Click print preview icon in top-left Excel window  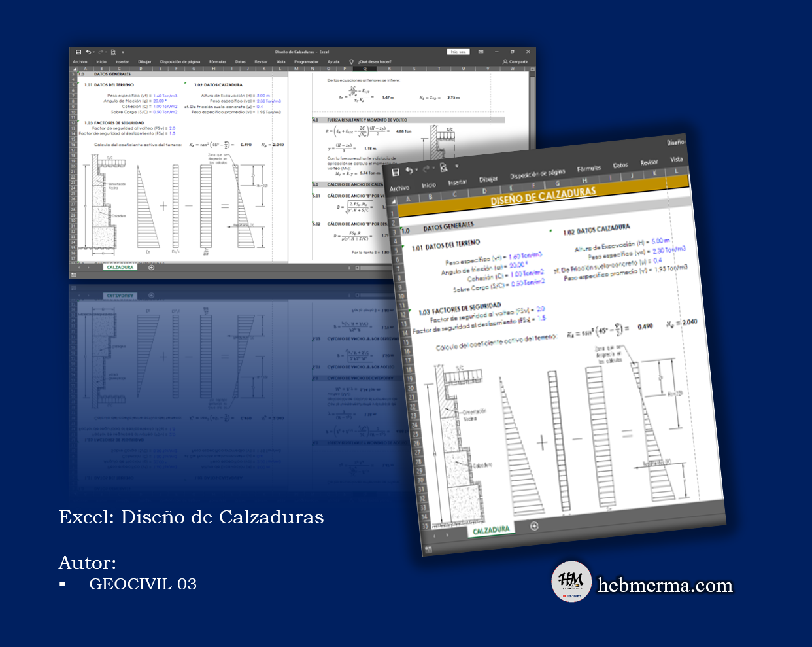point(113,52)
